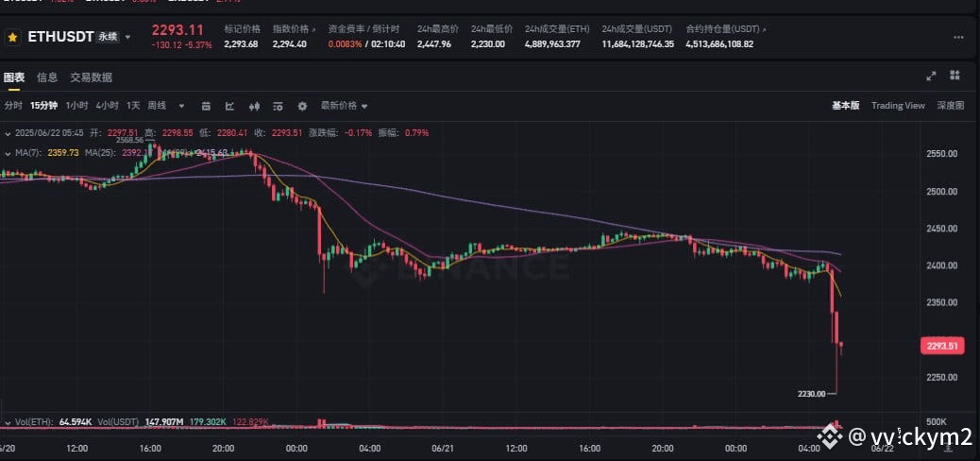980x461 pixels.
Task: Switch to the 图表 tab
Action: pyautogui.click(x=14, y=77)
